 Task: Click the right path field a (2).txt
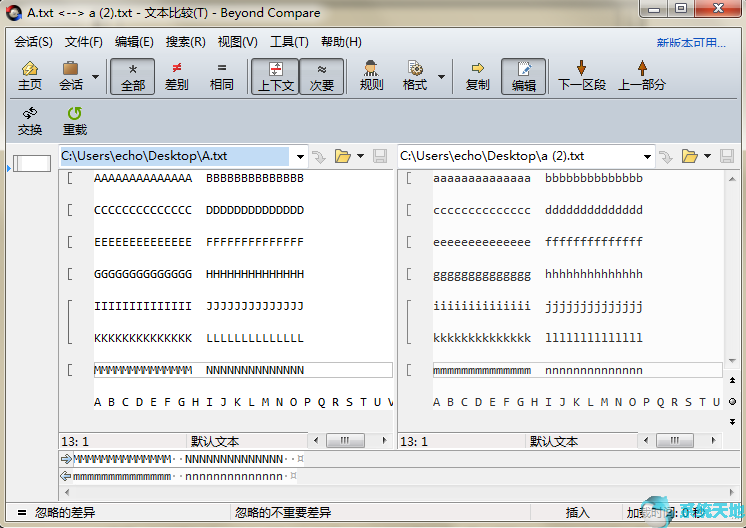pyautogui.click(x=519, y=156)
